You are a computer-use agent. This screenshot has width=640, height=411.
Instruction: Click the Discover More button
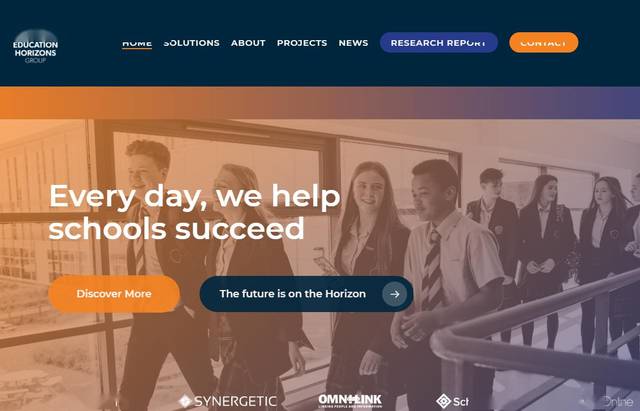coord(114,294)
